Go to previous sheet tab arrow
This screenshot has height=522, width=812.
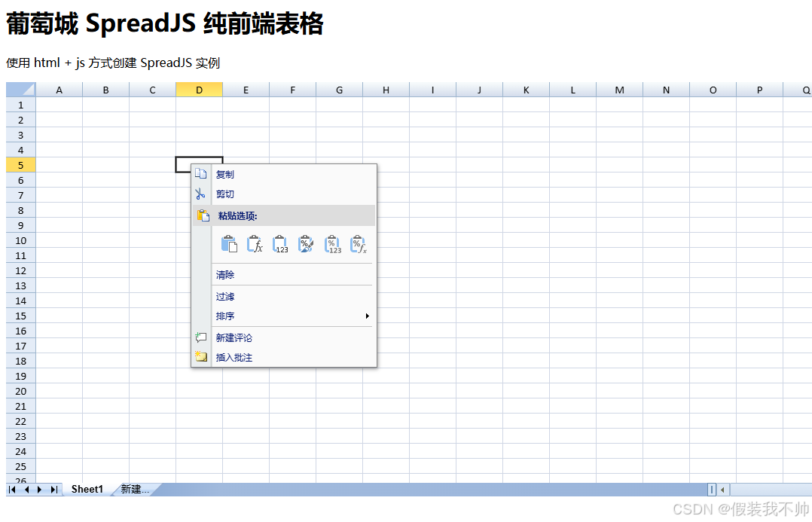click(26, 490)
